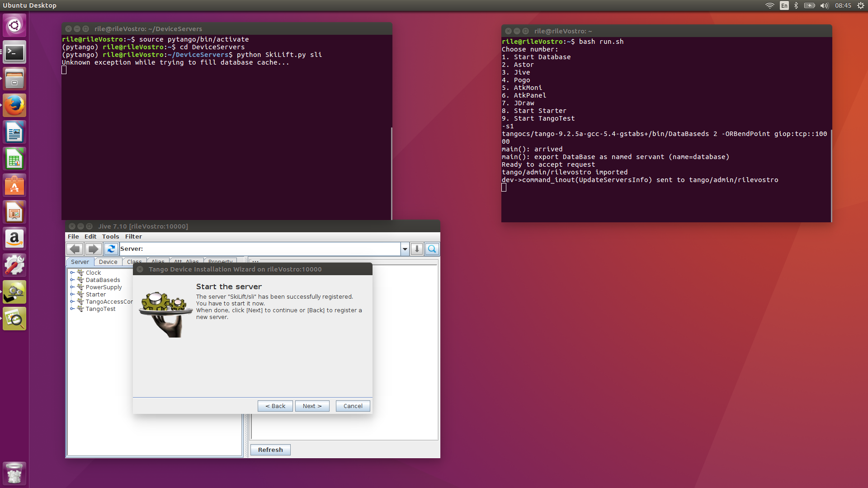868x488 pixels.
Task: Click the DeviceServers terminal scrollbar
Action: click(x=391, y=173)
